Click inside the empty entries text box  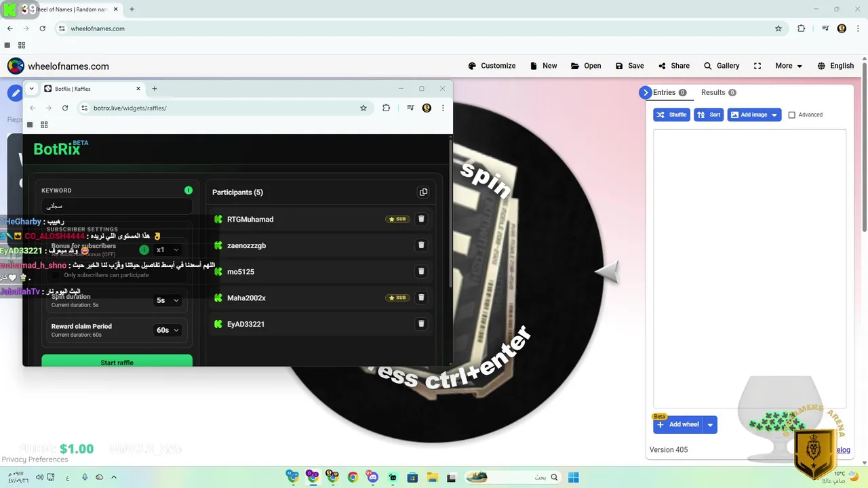[x=749, y=268]
